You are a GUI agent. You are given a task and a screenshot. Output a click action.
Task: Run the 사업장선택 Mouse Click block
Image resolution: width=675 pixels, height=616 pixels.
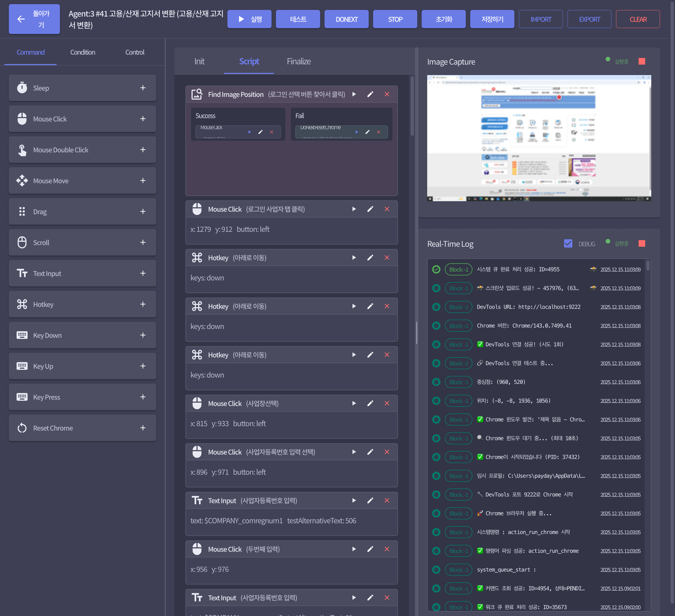click(354, 403)
